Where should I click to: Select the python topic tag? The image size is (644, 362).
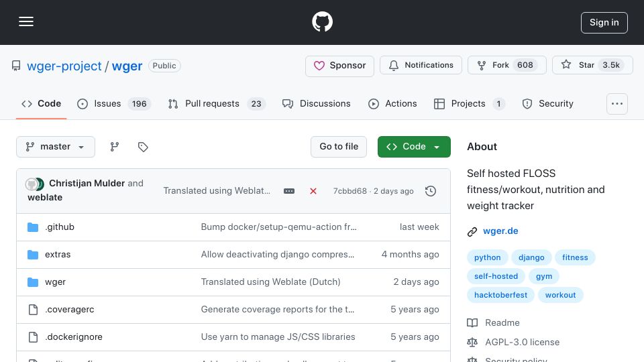pyautogui.click(x=487, y=257)
